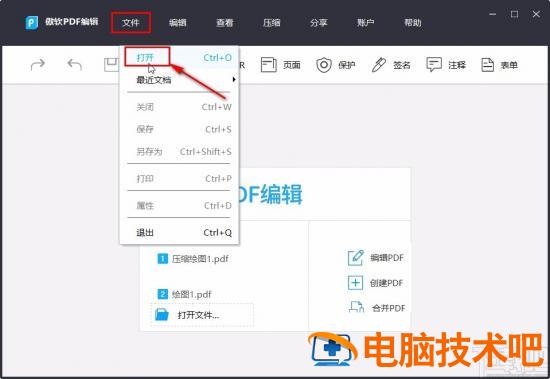Click the 页面 toolbar label

click(x=292, y=65)
